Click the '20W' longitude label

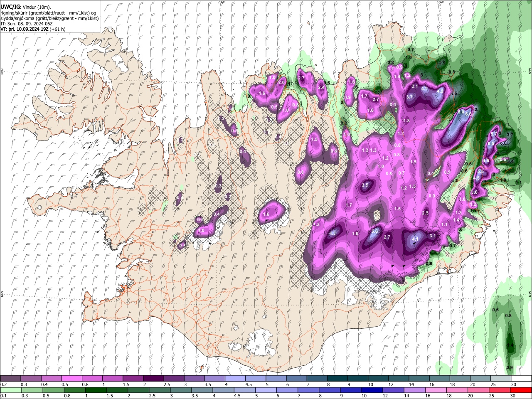click(221, 2)
